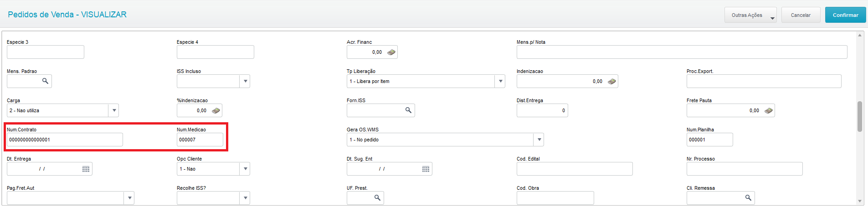The image size is (868, 208).
Task: Click the scrollbar down arrow
Action: pos(860,201)
